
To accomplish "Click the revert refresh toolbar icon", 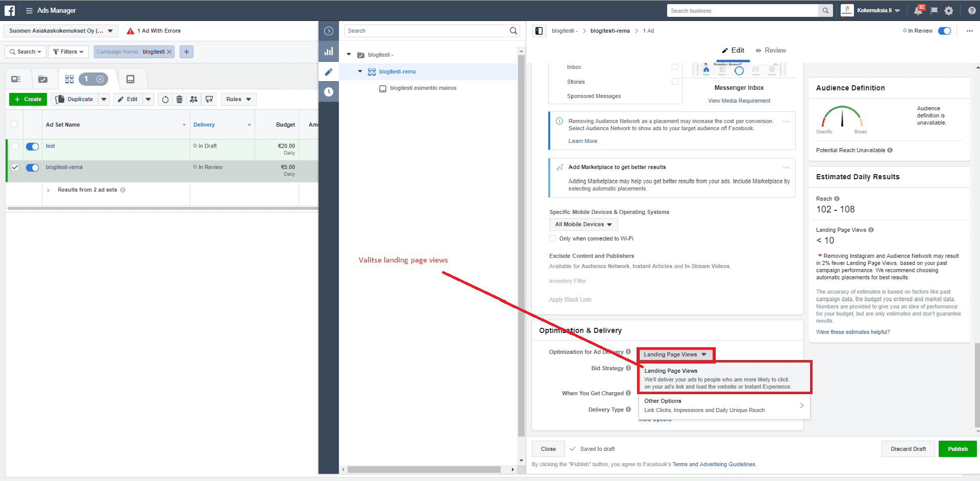I will (x=165, y=100).
